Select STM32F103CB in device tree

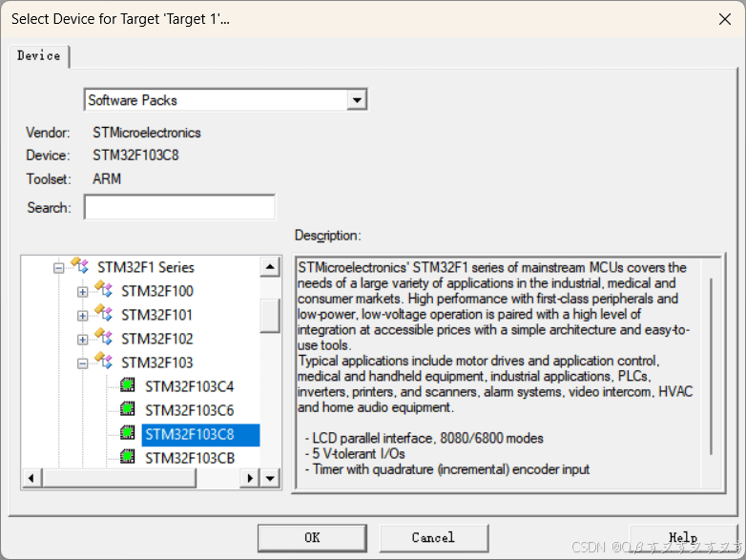190,458
